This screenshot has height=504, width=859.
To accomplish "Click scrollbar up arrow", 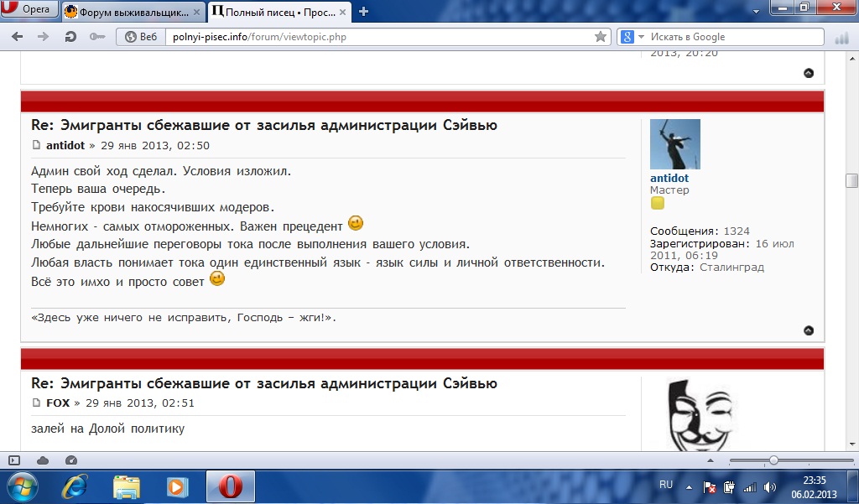I will point(852,59).
